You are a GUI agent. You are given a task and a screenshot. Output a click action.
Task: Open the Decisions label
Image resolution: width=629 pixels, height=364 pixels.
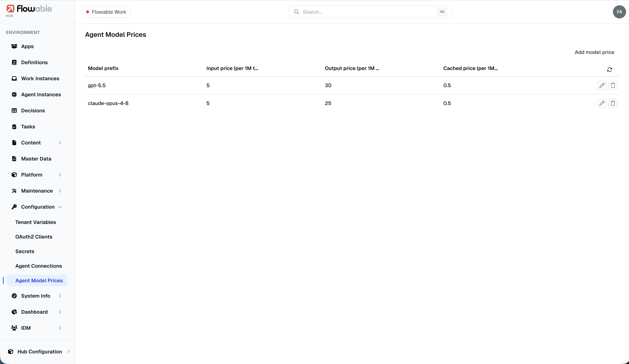(x=33, y=111)
